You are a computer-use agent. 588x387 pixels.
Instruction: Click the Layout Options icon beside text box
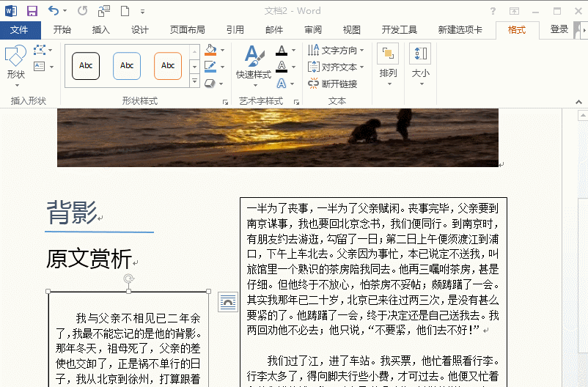(x=228, y=301)
